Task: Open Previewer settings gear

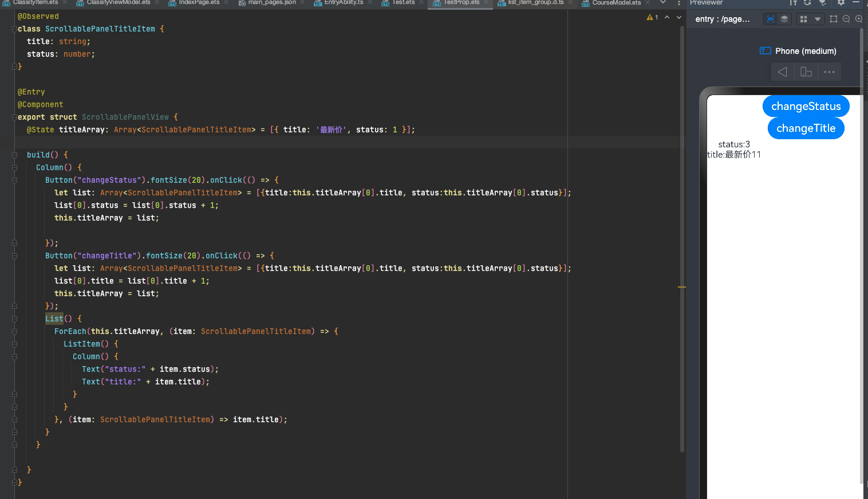Action: [x=841, y=3]
